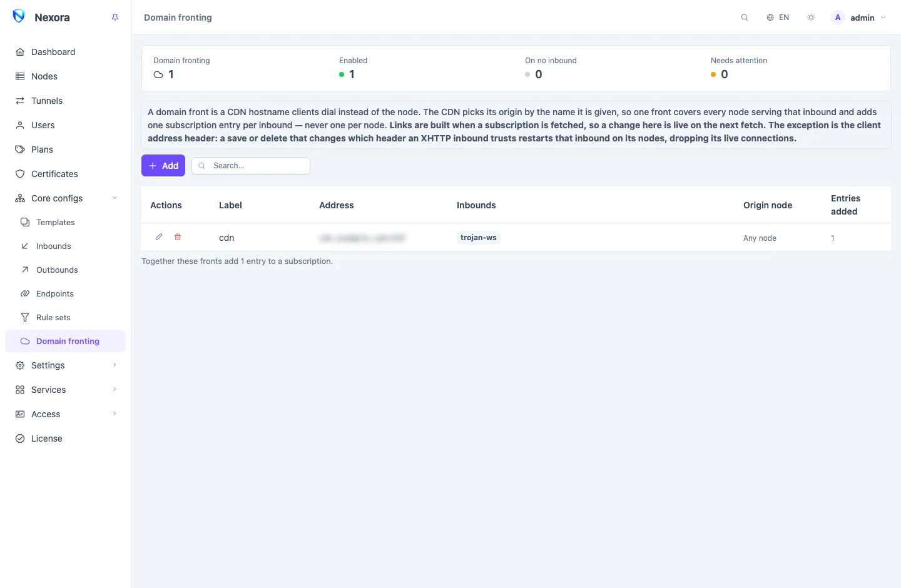Click the trojan-ws inbound tag
This screenshot has width=901, height=588.
479,238
